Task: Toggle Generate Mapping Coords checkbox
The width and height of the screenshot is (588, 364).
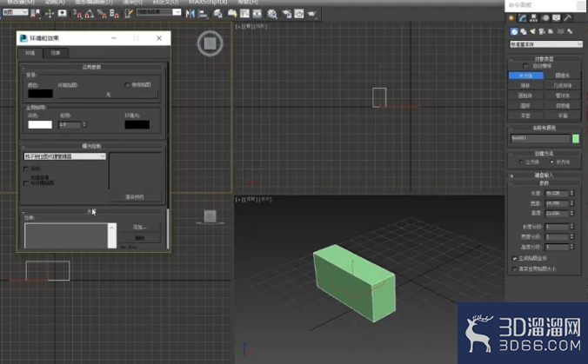Action: [515, 258]
